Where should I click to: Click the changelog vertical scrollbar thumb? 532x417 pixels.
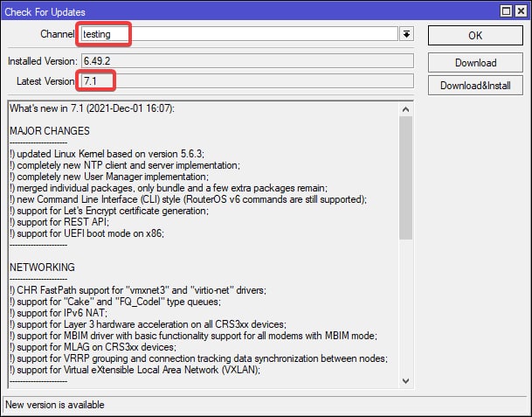405,178
